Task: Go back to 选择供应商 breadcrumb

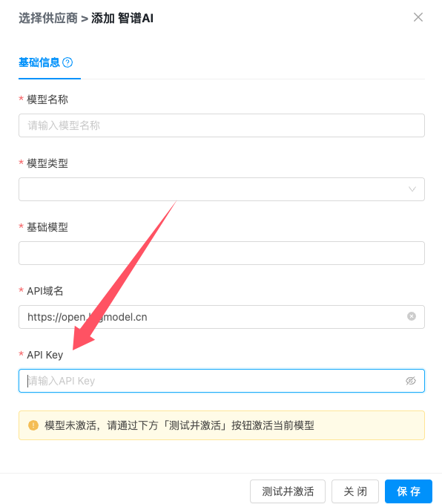Action: click(x=48, y=18)
